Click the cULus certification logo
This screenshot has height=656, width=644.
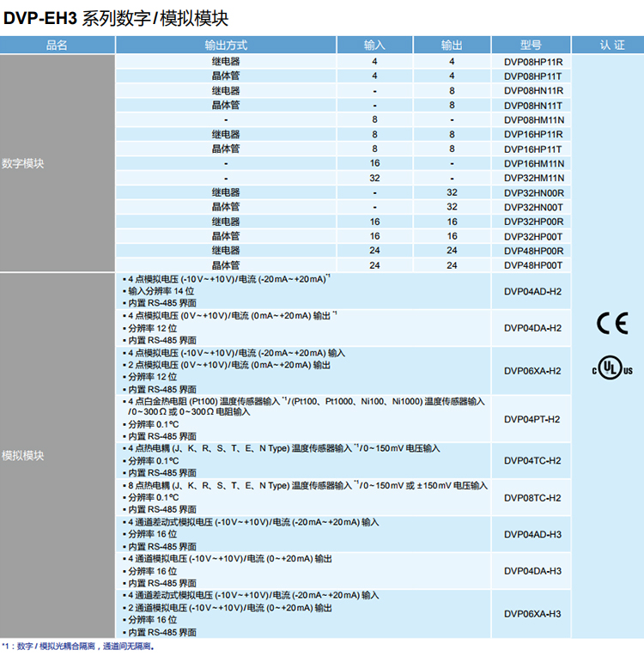pos(612,368)
